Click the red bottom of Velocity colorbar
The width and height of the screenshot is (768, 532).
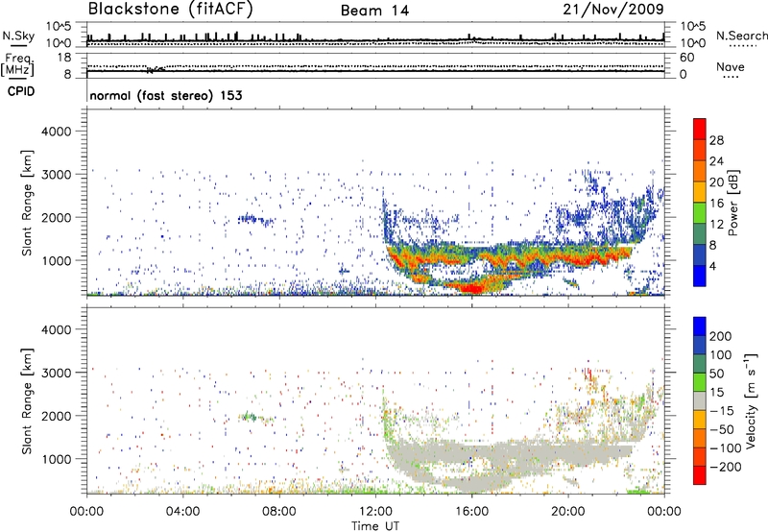pos(700,475)
